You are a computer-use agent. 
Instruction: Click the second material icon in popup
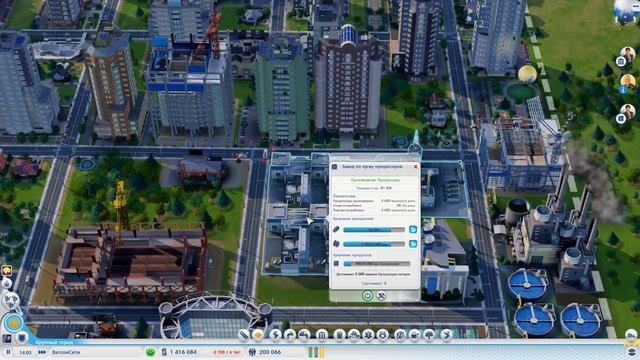point(336,244)
